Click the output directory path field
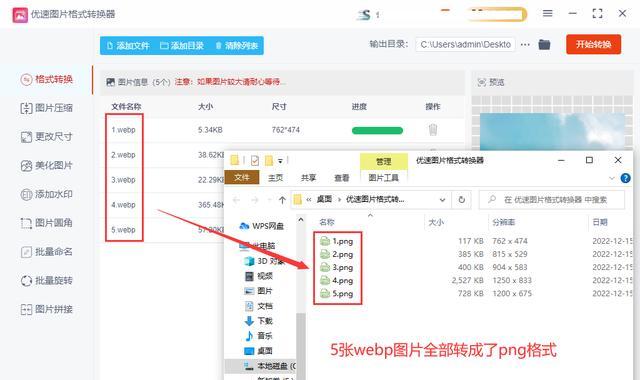Screen dimensions: 640x380 coord(465,44)
